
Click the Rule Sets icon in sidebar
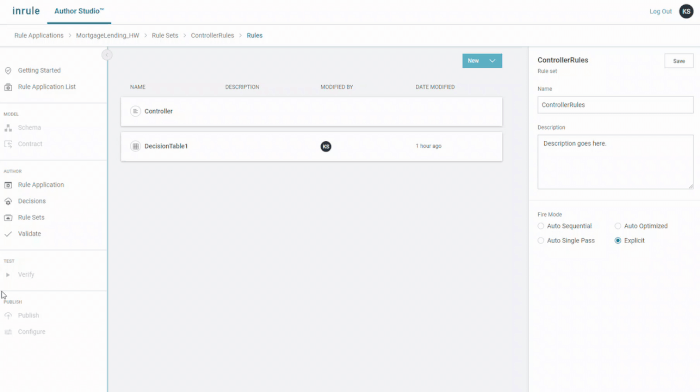(x=8, y=217)
